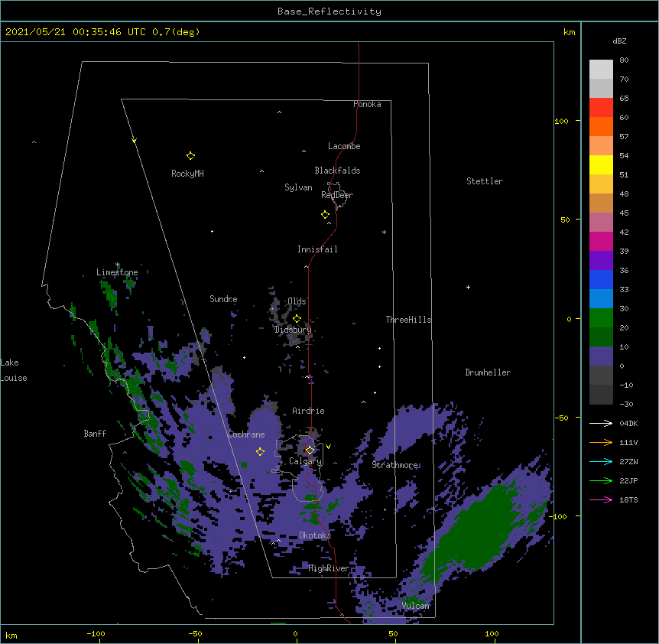Select the yellow diamond marker beside Olds

pyautogui.click(x=297, y=319)
